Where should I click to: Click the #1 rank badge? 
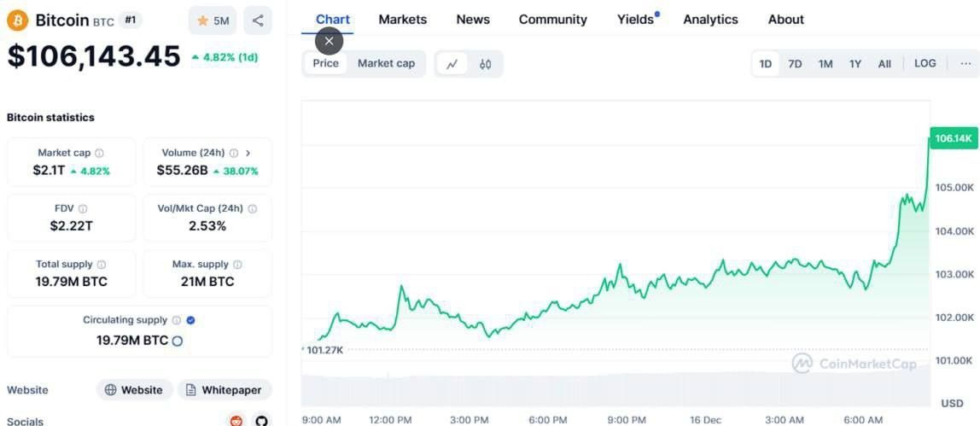(x=130, y=20)
